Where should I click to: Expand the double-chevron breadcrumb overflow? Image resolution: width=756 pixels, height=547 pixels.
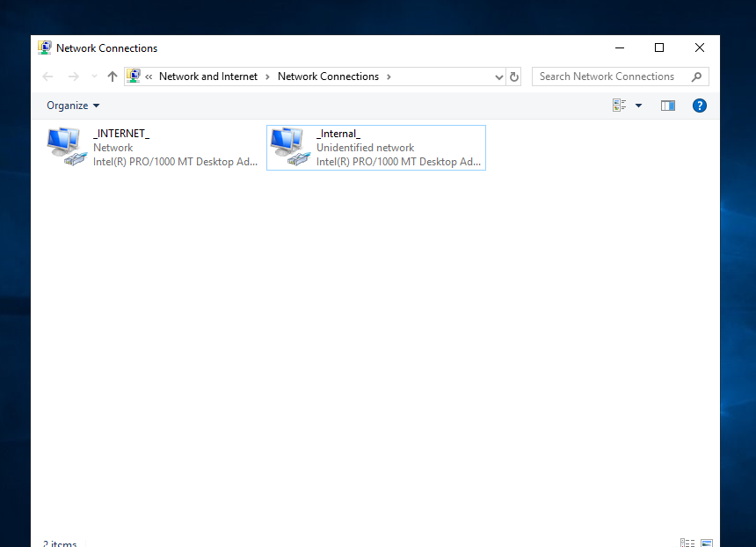[x=149, y=77]
